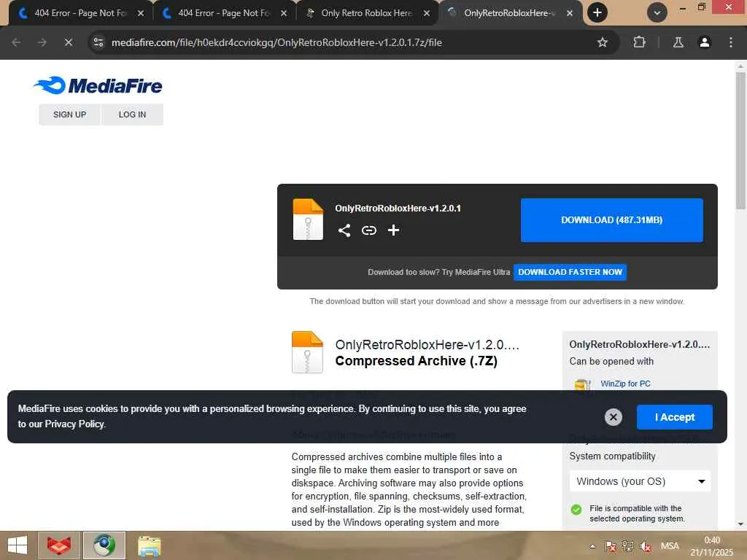Click the page vertical scrollbar thumb

(x=740, y=141)
